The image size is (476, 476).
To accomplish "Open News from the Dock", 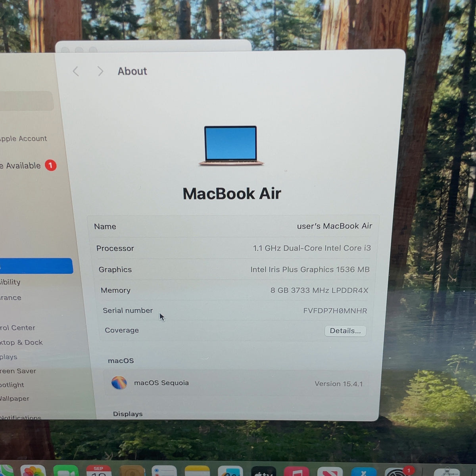I will click(330, 471).
